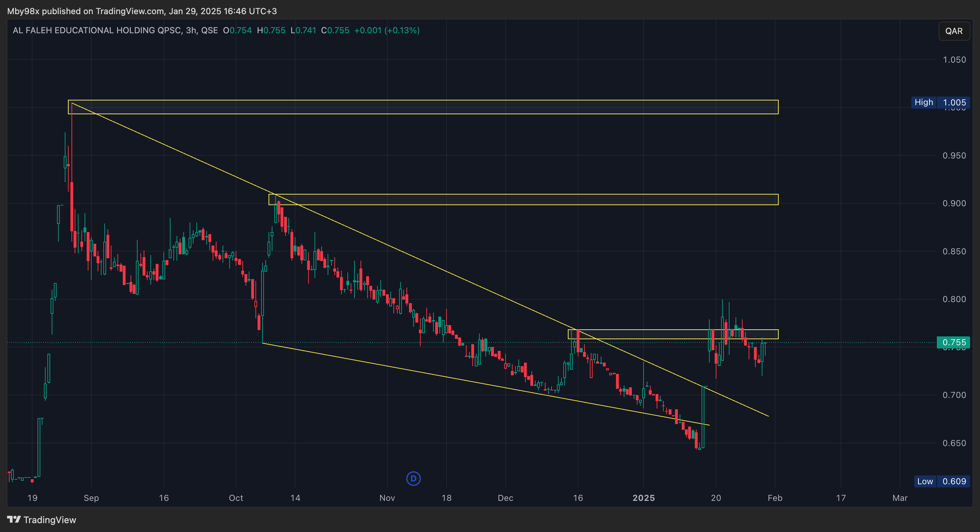Image resolution: width=980 pixels, height=532 pixels.
Task: Click the QAR currency button
Action: pyautogui.click(x=954, y=31)
